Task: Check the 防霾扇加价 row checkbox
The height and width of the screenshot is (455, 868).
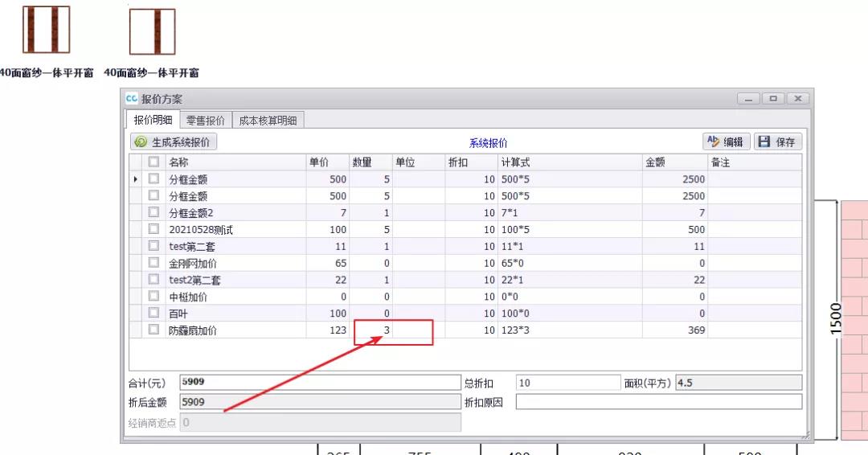Action: [x=154, y=330]
